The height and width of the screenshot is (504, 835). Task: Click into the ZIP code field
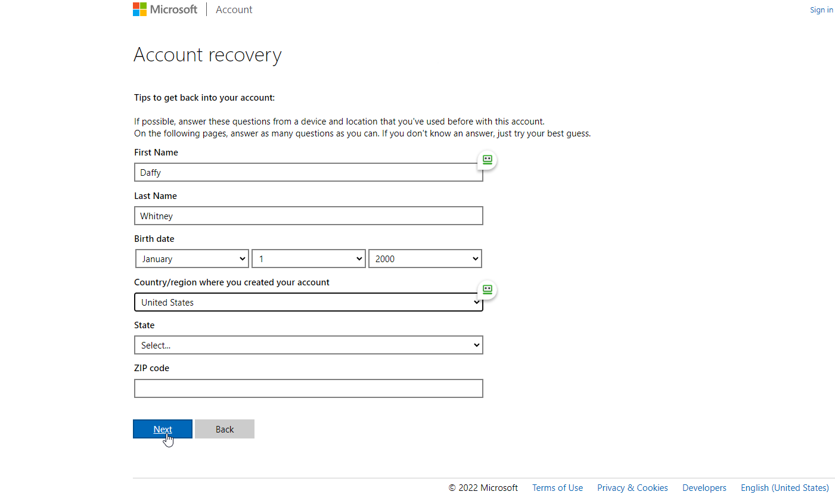(309, 388)
